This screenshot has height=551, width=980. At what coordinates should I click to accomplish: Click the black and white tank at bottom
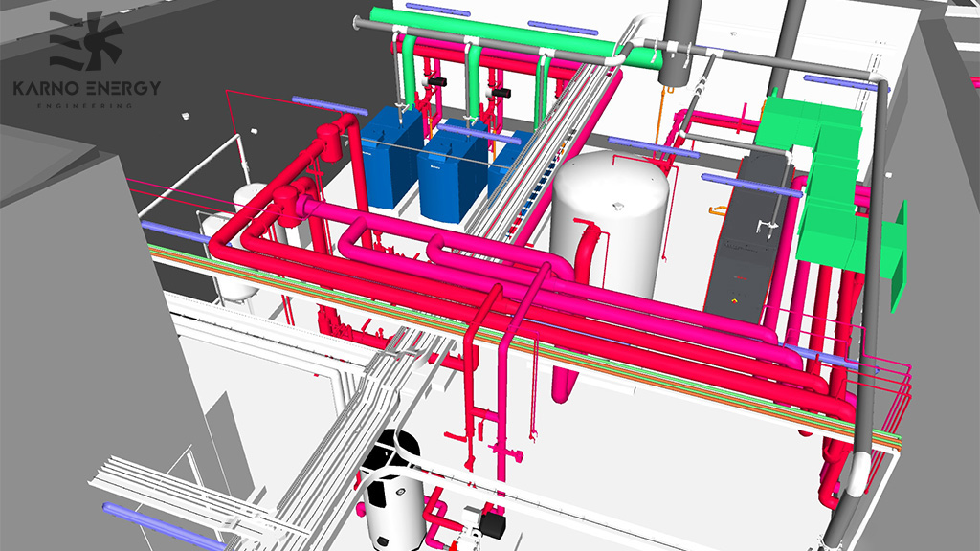pyautogui.click(x=394, y=494)
